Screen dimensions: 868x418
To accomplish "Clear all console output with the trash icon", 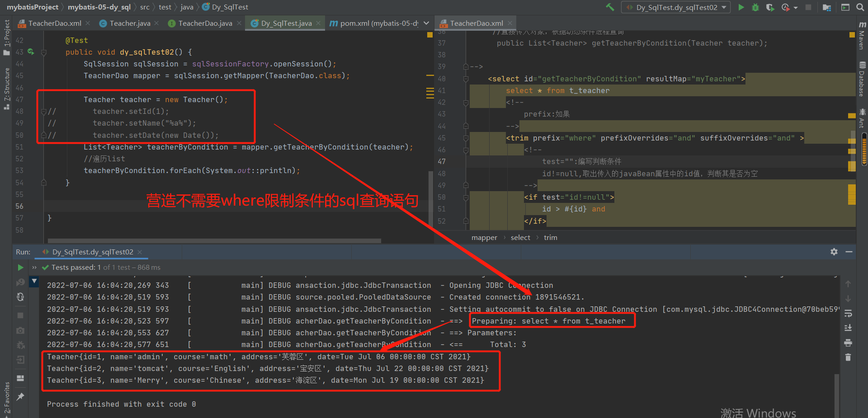I will point(848,357).
